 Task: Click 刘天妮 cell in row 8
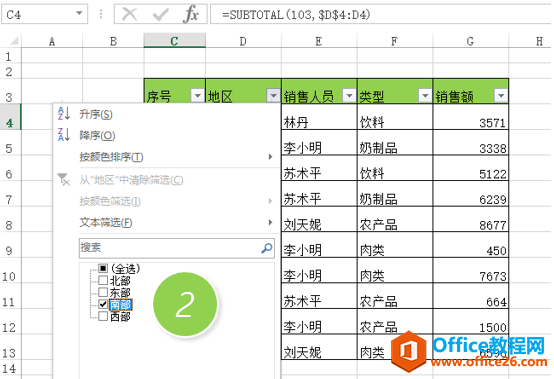coord(319,219)
